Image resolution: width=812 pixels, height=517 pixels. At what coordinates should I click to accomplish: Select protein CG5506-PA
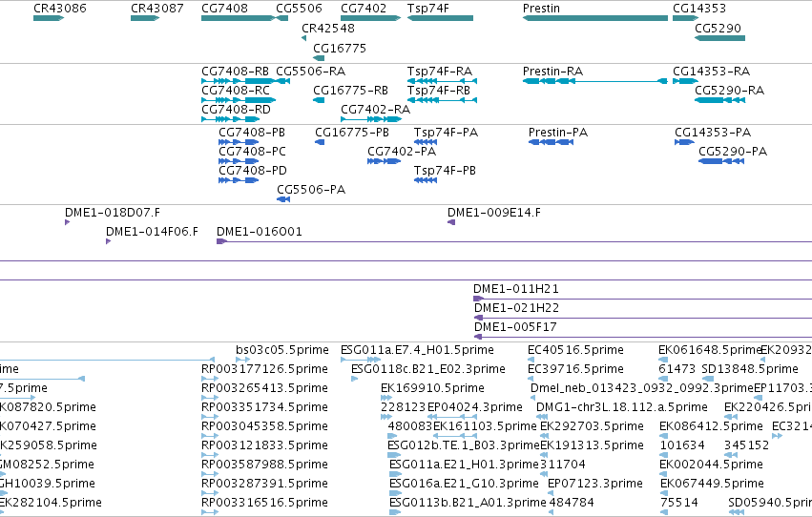(x=283, y=199)
